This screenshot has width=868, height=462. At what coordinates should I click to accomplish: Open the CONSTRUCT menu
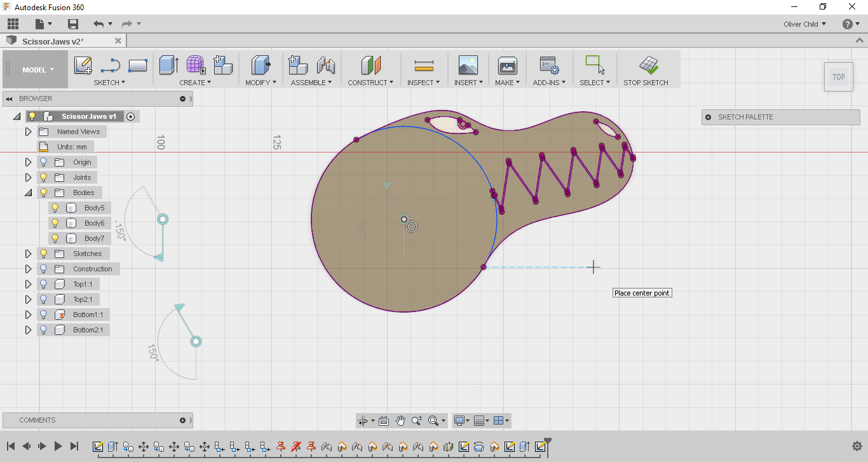coord(370,83)
